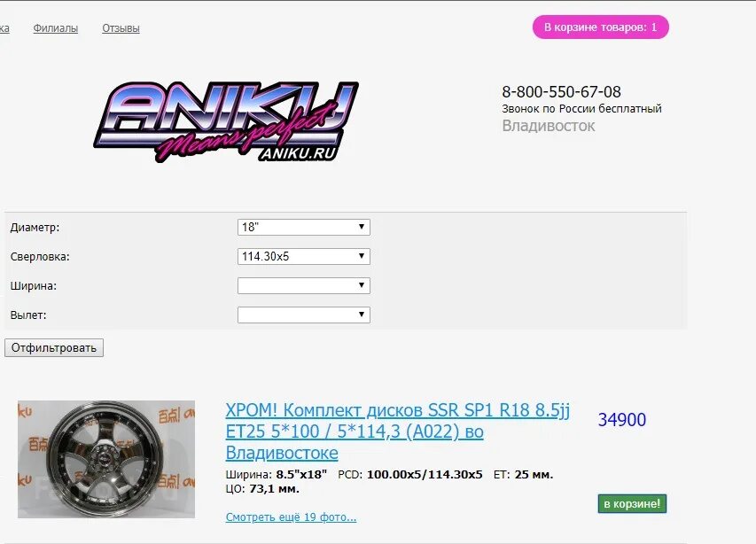The height and width of the screenshot is (544, 756).
Task: Click the arrow on the Ширина selector
Action: (361, 285)
